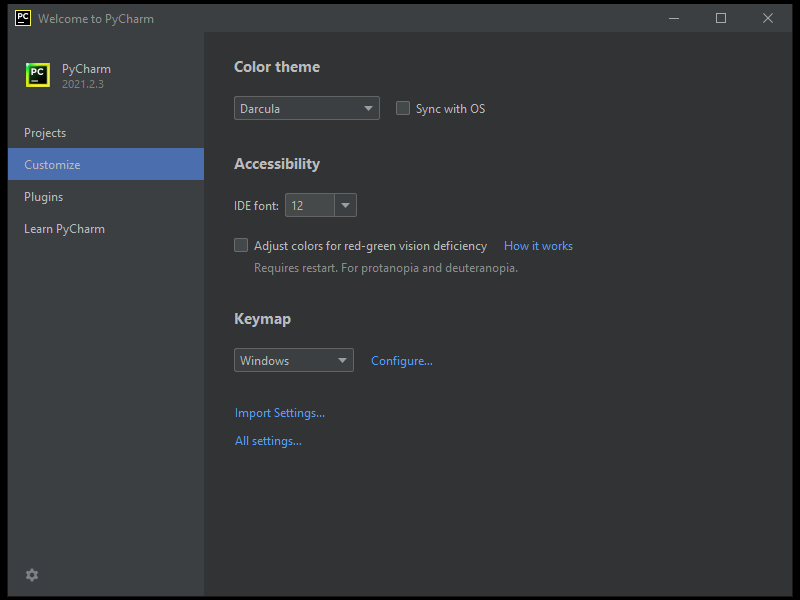800x600 pixels.
Task: Click inside the IDE font size field
Action: tap(308, 206)
